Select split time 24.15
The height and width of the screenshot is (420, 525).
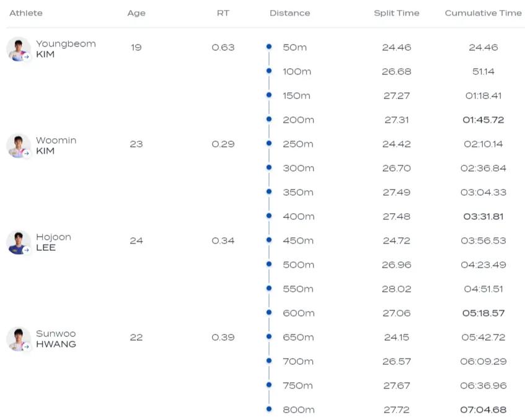pos(397,338)
